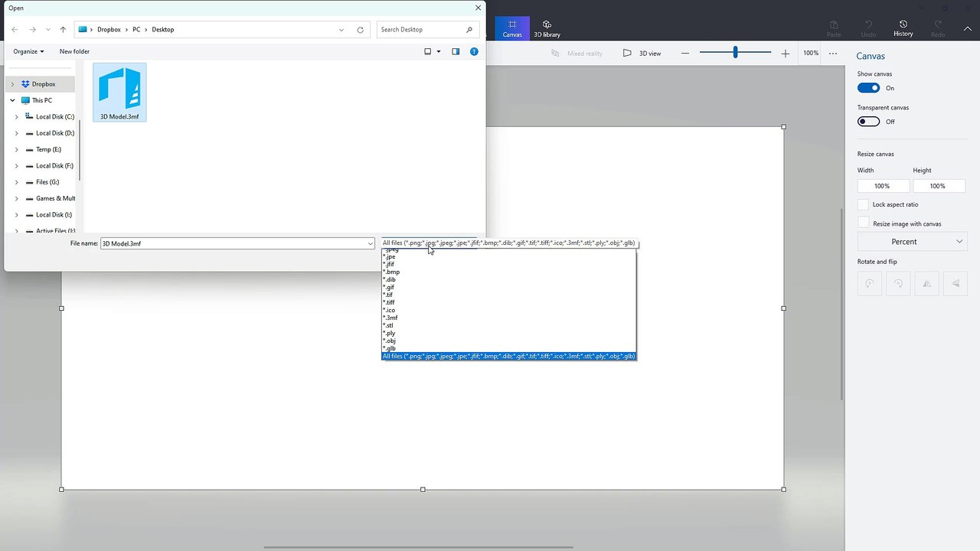Zoom out with the minus icon

[685, 54]
